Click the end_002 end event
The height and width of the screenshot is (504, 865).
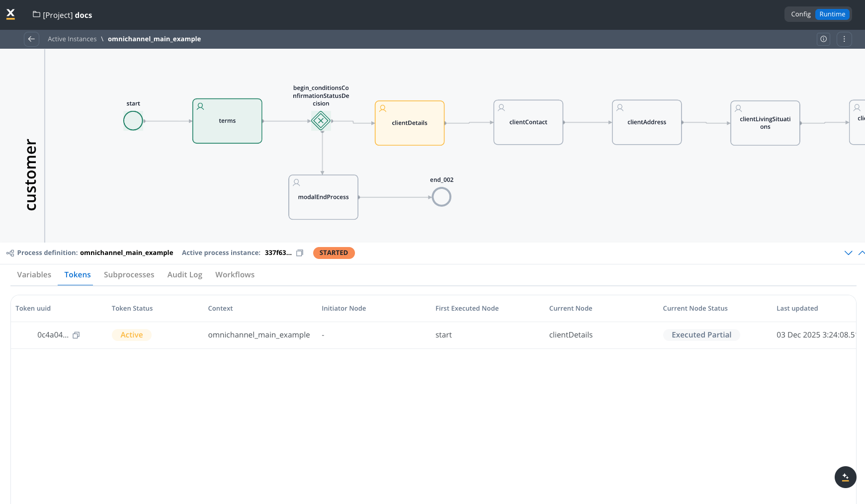pyautogui.click(x=441, y=197)
